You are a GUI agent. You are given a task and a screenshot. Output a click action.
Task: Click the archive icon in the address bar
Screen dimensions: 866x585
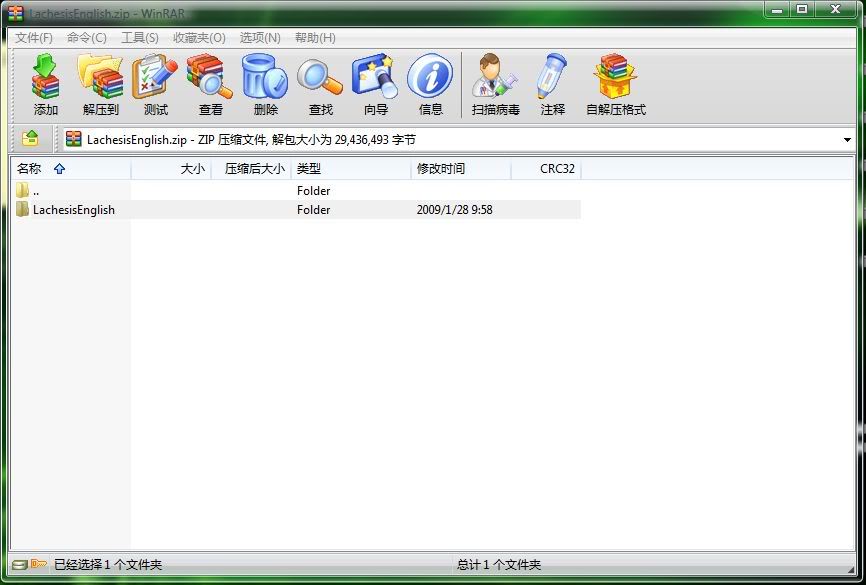73,139
